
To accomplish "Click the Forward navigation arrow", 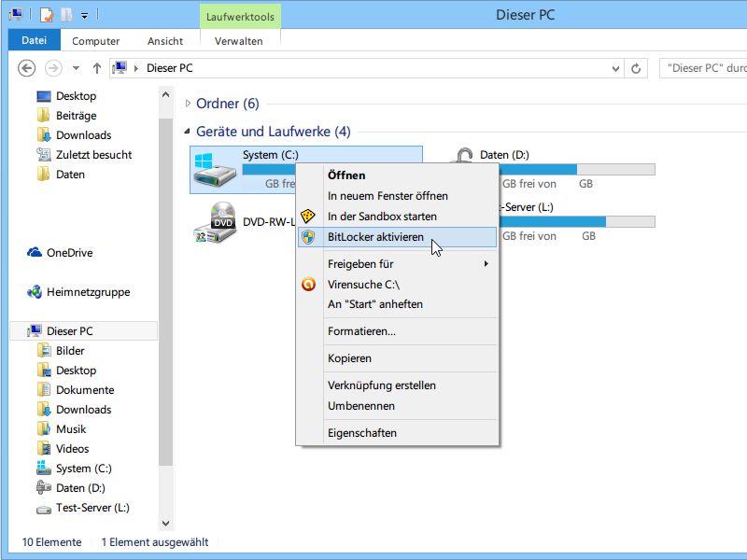I will tap(53, 68).
